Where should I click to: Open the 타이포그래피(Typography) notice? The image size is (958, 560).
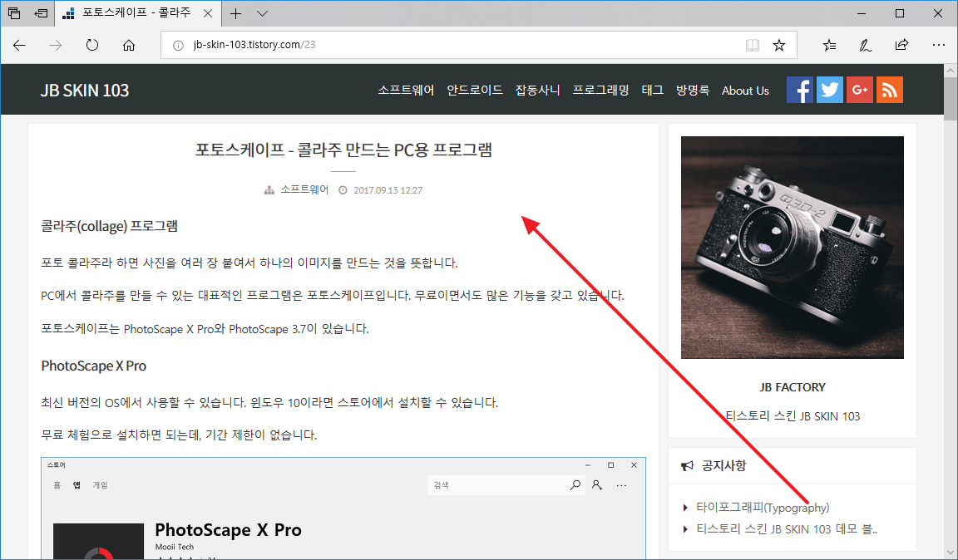[763, 508]
